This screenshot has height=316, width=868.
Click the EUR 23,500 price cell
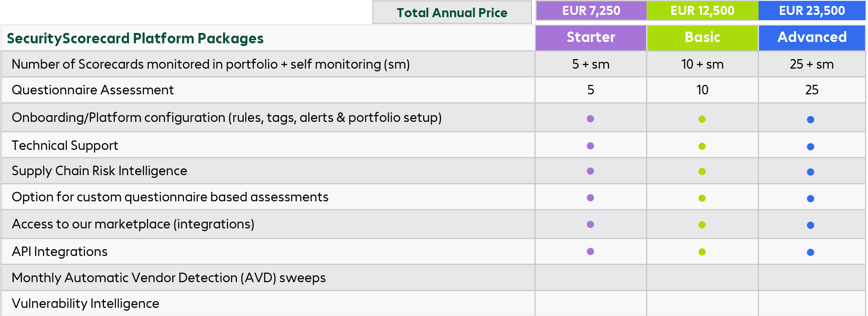[x=812, y=11]
